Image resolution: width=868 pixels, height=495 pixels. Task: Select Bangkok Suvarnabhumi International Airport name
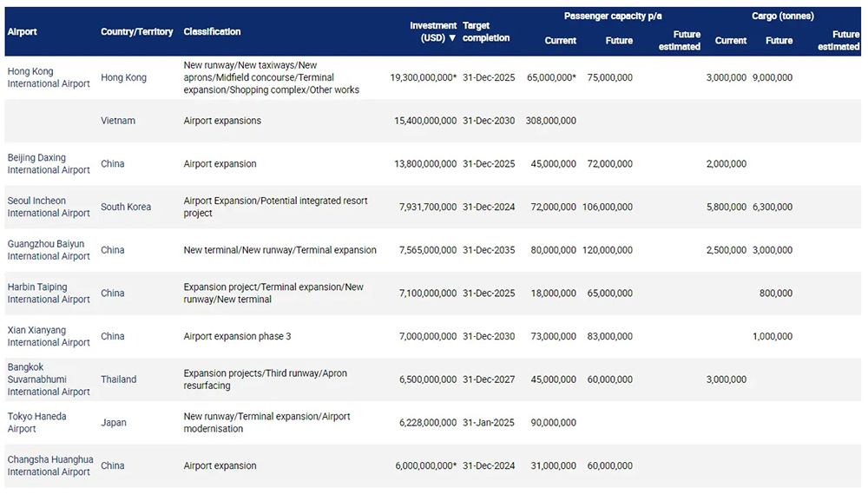[x=49, y=379]
